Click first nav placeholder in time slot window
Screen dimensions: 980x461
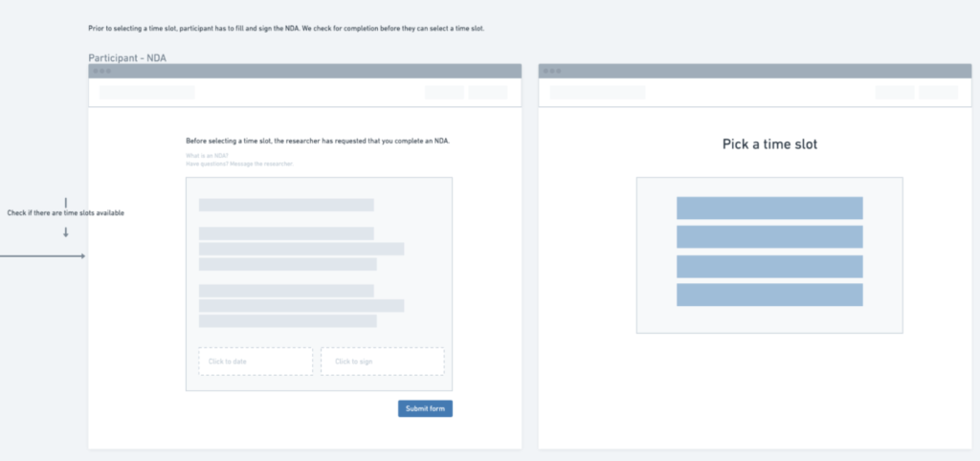[x=895, y=93]
